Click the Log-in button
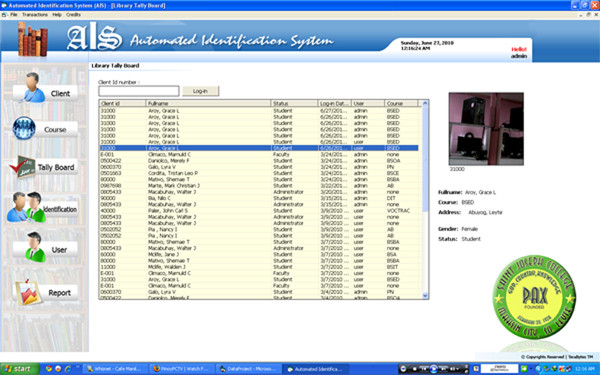600x375 pixels. point(201,91)
